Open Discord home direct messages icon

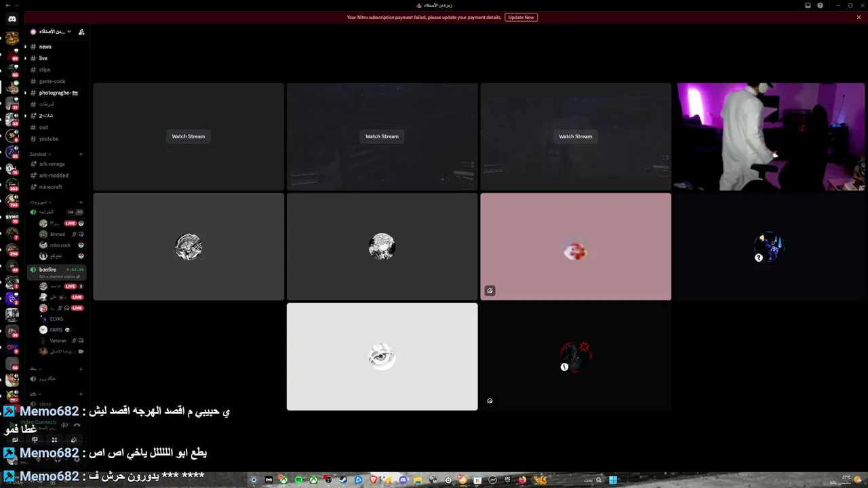pos(12,19)
